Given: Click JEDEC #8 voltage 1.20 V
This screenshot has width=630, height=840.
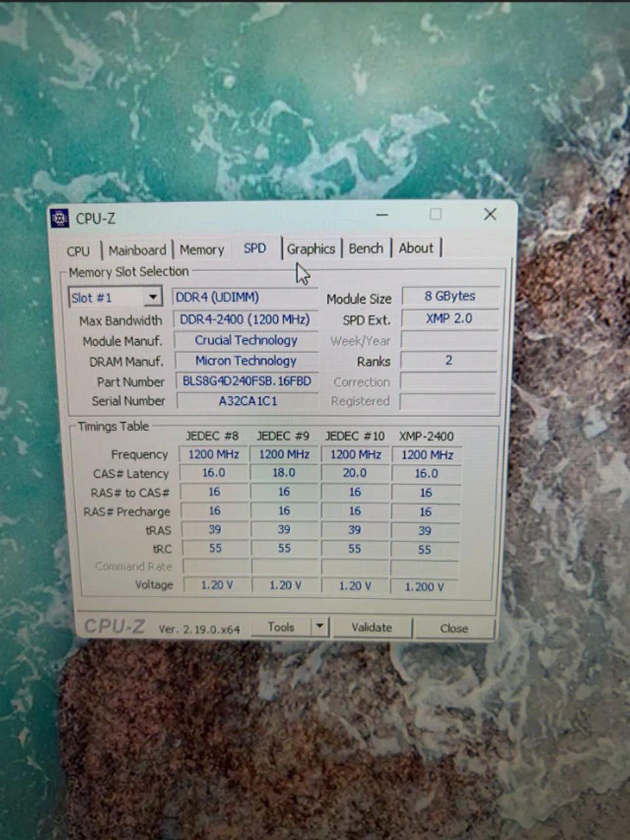Looking at the screenshot, I should tap(217, 585).
